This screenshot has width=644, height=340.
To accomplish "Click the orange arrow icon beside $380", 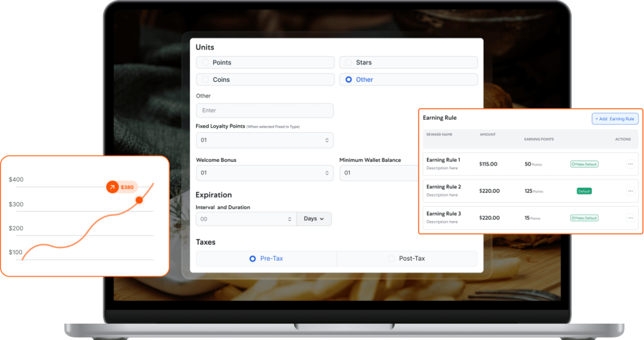I will (112, 187).
